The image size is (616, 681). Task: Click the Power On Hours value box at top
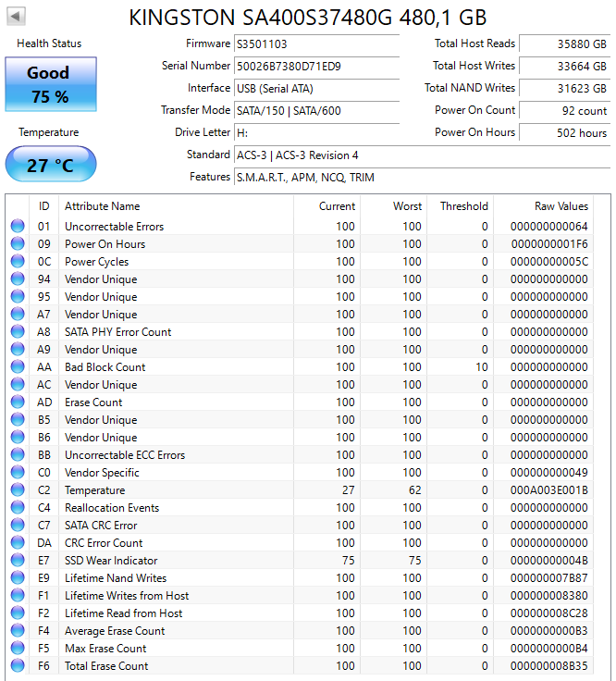[563, 133]
